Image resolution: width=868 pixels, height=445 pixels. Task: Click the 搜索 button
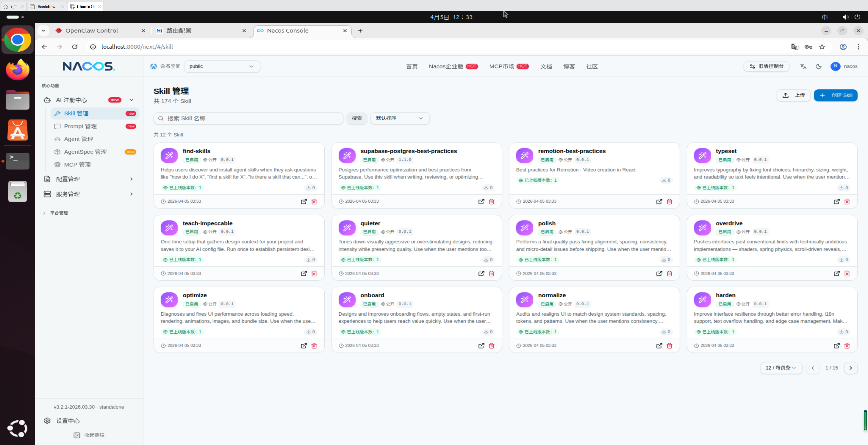click(x=356, y=118)
